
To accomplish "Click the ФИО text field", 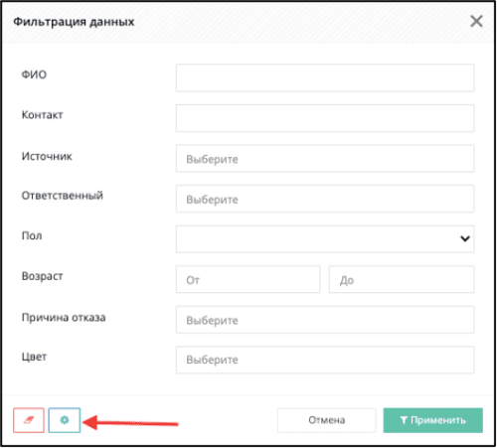I will [x=325, y=77].
